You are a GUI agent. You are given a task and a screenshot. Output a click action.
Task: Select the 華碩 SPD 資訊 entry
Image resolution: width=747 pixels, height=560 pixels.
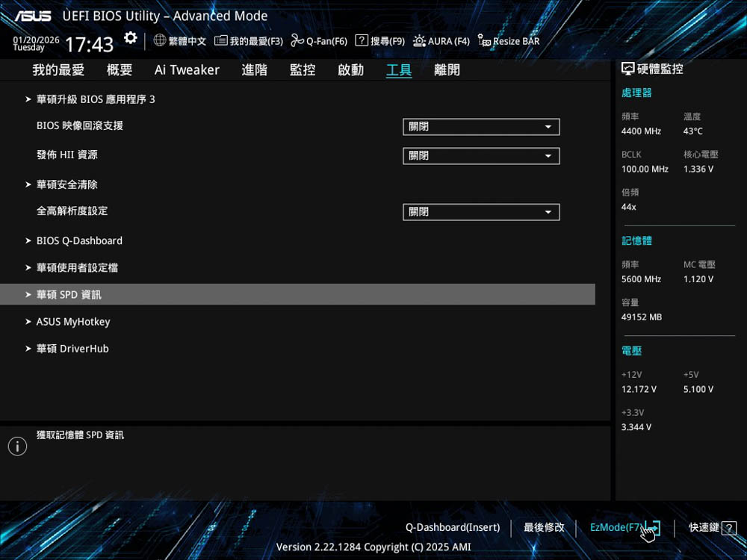click(69, 295)
